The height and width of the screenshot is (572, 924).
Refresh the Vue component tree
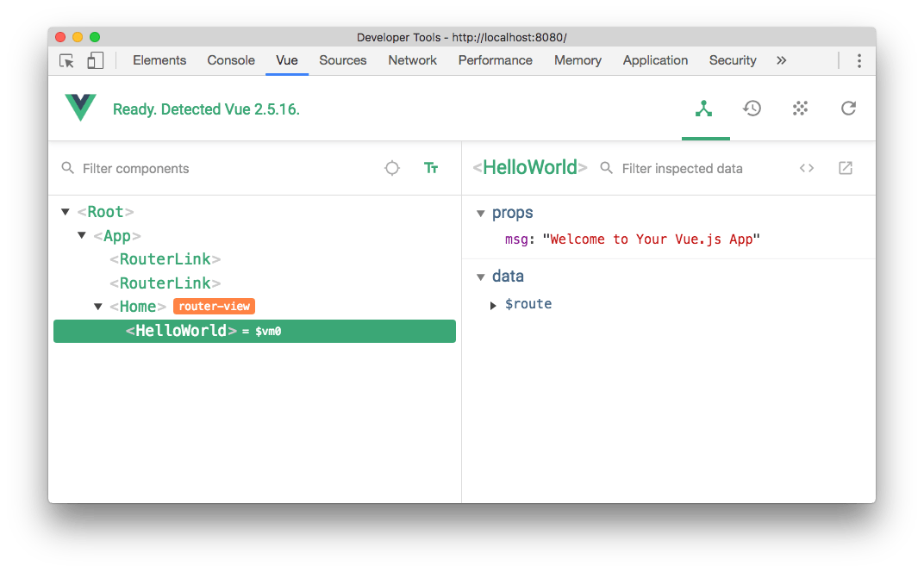pyautogui.click(x=848, y=109)
